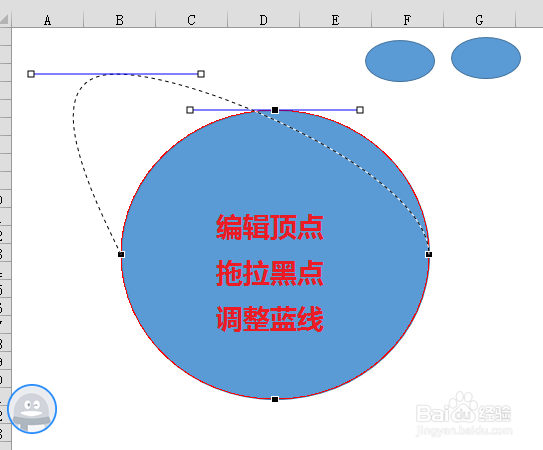The image size is (543, 450).
Task: Click the top black vertex of the circle
Action: (x=275, y=110)
